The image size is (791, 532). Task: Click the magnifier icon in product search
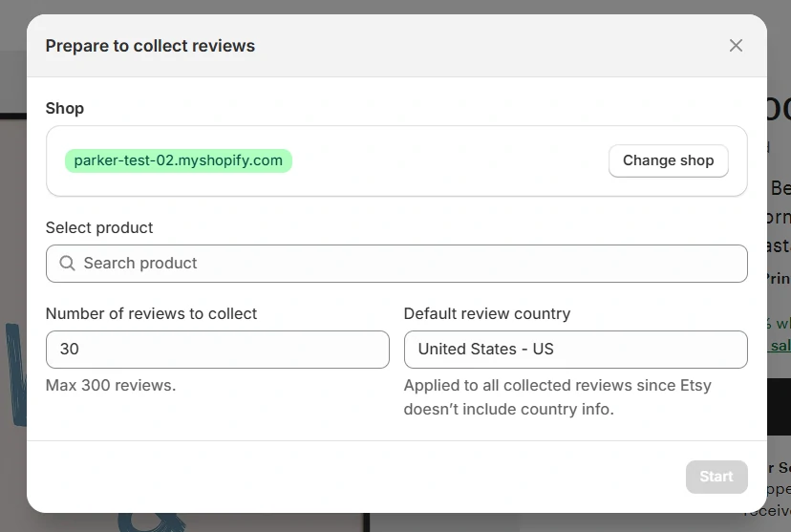pyautogui.click(x=67, y=264)
